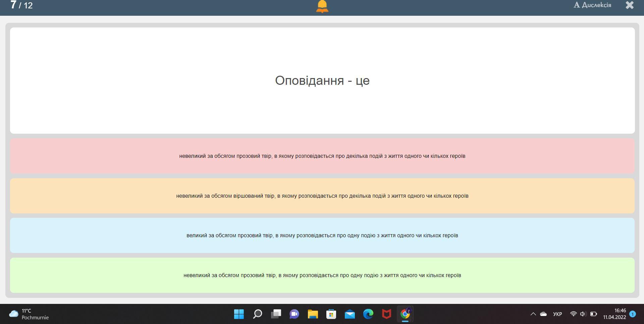This screenshot has height=324, width=644.
Task: Select the pink answer about декілька подій прозовий
Action: click(322, 156)
